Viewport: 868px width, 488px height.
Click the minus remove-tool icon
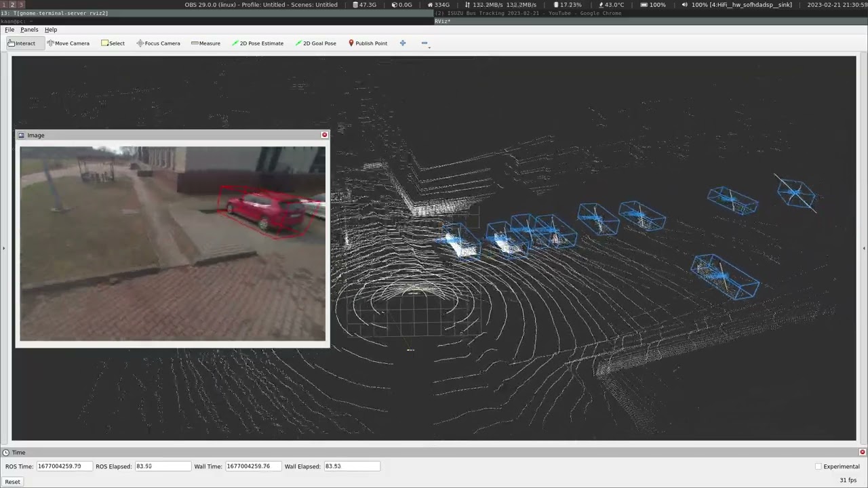[x=425, y=43]
